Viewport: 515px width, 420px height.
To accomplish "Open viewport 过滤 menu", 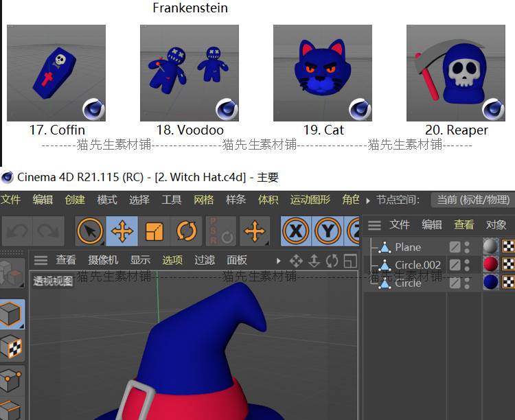I will click(205, 260).
